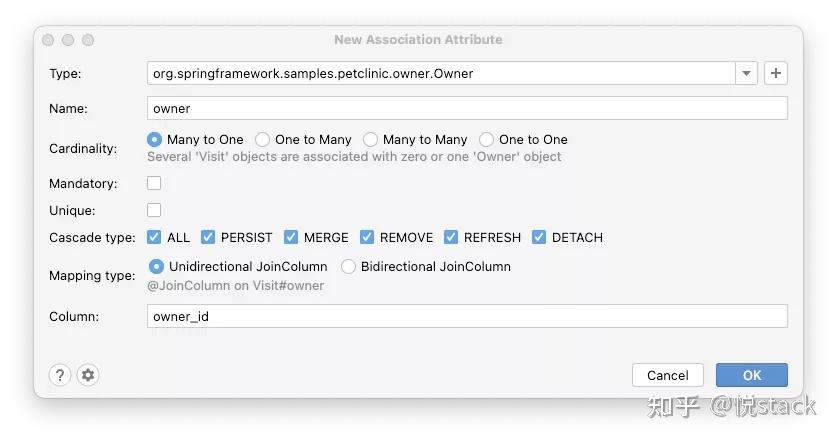The width and height of the screenshot is (837, 440).
Task: Click the Column input field
Action: (x=467, y=316)
